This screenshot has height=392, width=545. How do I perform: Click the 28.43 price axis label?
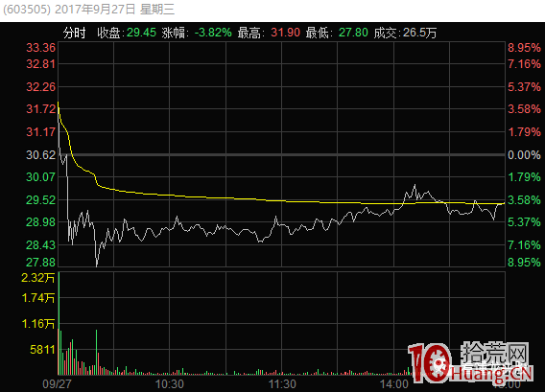40,245
